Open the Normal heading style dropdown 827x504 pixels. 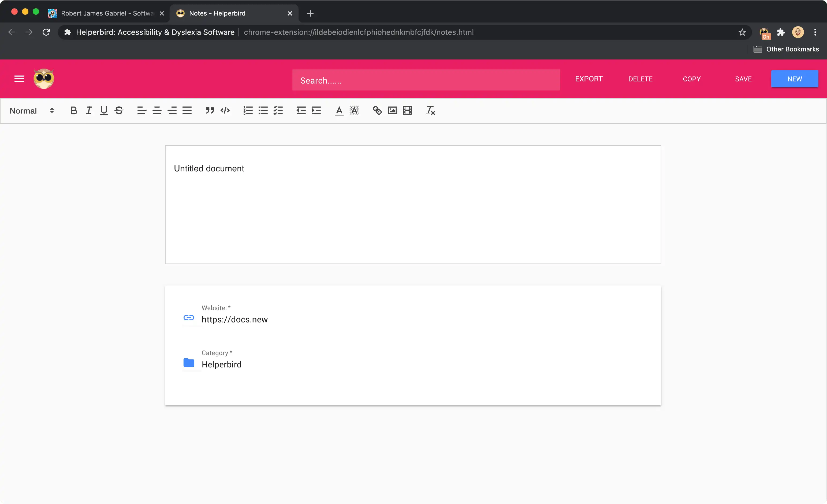[32, 111]
